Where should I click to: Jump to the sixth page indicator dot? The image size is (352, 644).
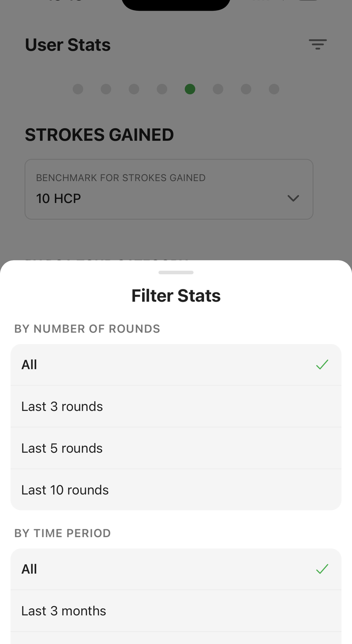pyautogui.click(x=218, y=89)
